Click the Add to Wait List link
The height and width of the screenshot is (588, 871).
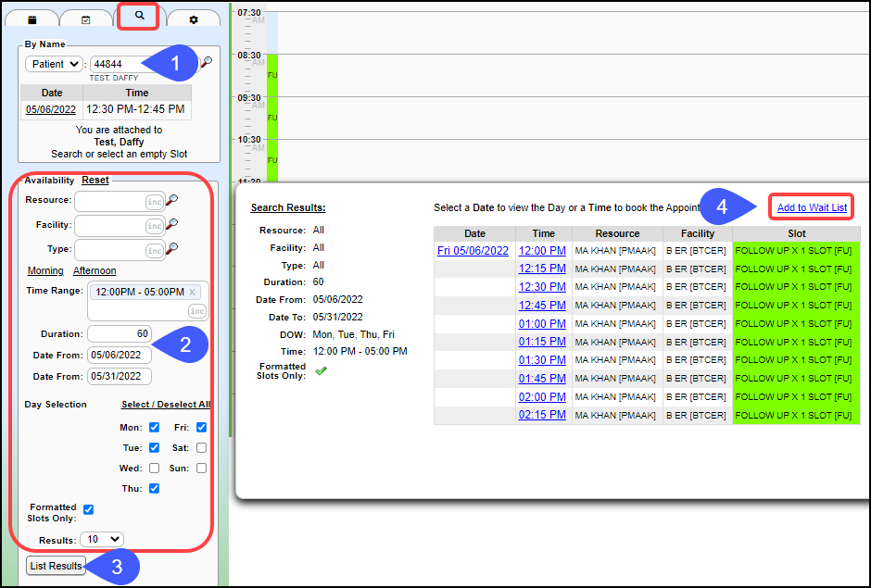coord(812,207)
